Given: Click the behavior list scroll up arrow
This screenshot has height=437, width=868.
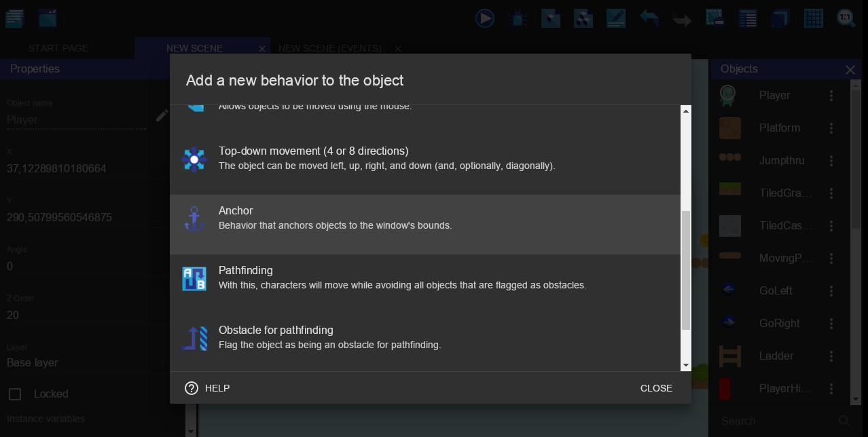Looking at the screenshot, I should 685,111.
